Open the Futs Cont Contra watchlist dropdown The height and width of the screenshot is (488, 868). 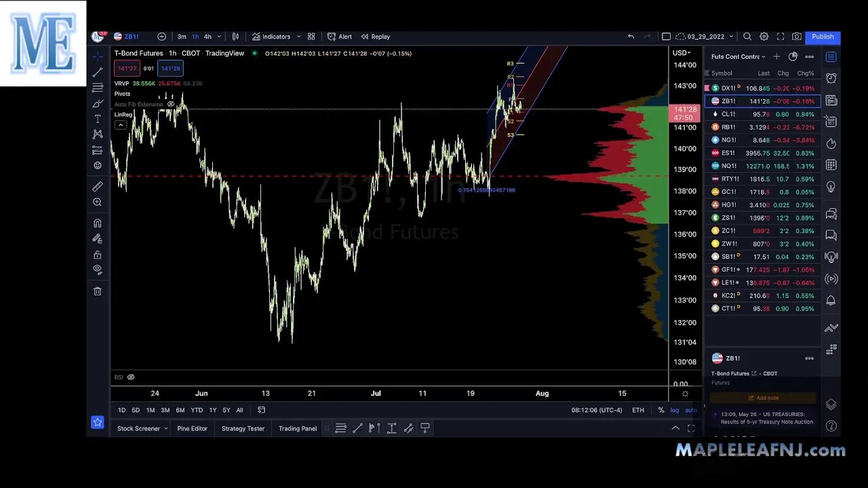click(x=738, y=57)
